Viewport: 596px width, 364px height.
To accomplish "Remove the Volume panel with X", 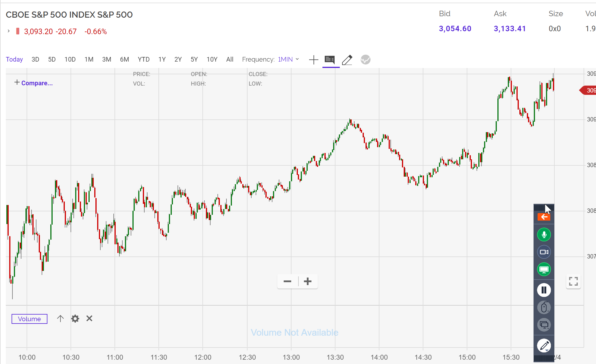I will coord(89,319).
